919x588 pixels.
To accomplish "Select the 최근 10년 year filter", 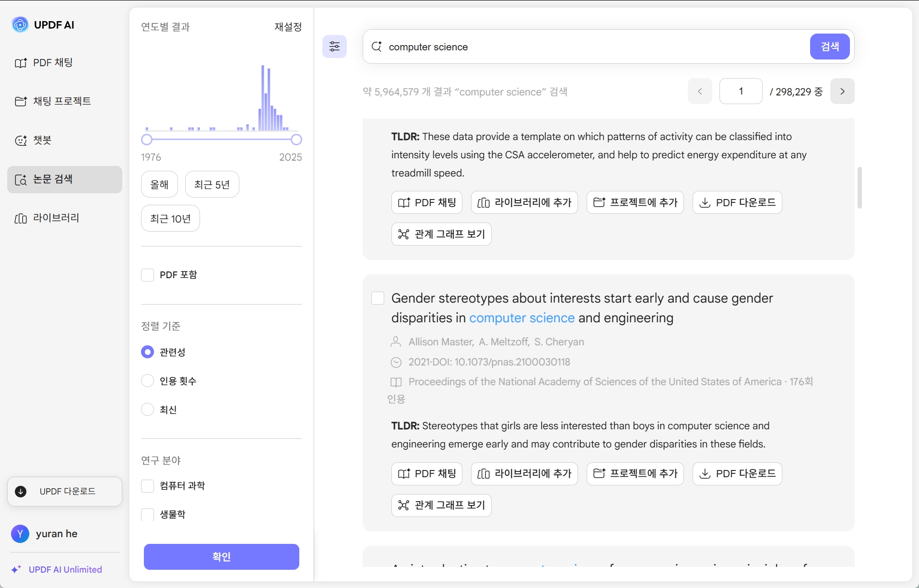I will [x=170, y=219].
